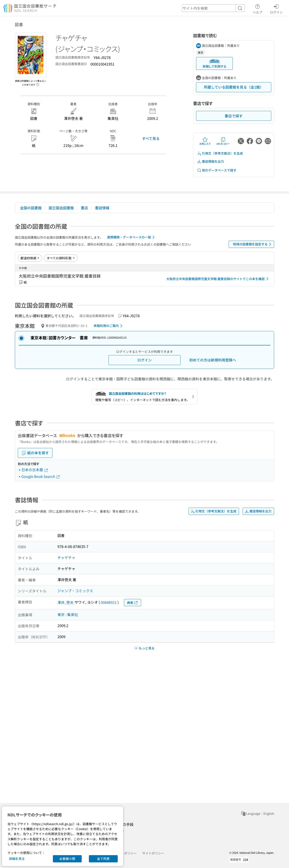Jump to 書店 tab
289x868 pixels.
(x=84, y=208)
